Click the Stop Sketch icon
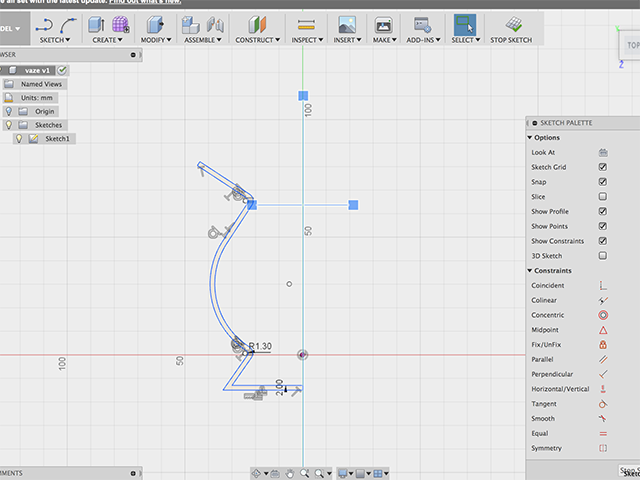 point(513,24)
